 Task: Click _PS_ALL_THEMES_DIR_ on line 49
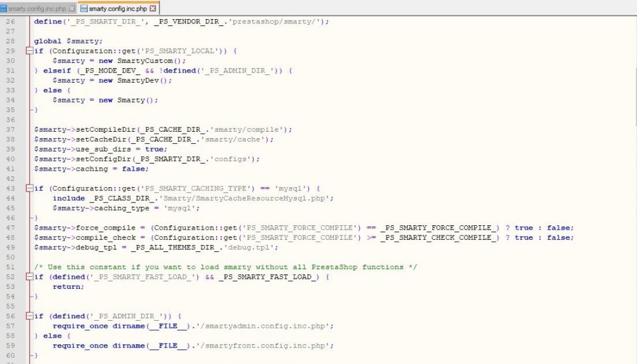tap(175, 248)
